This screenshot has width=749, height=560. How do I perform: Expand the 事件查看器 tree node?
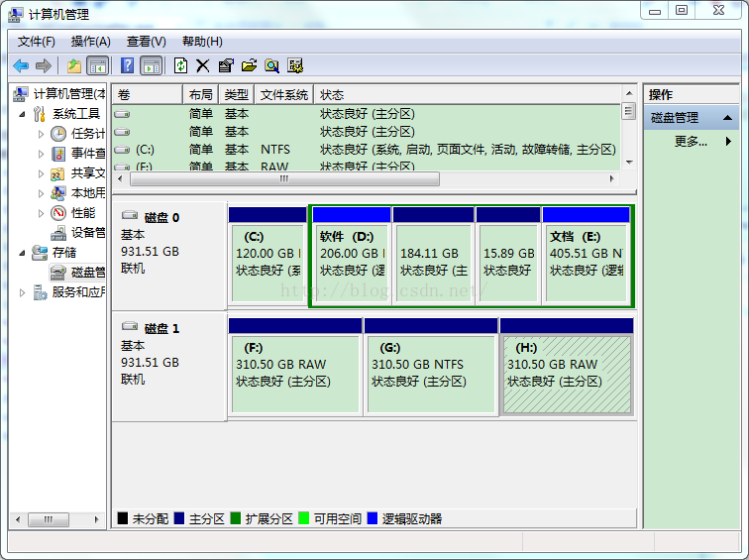pos(41,154)
